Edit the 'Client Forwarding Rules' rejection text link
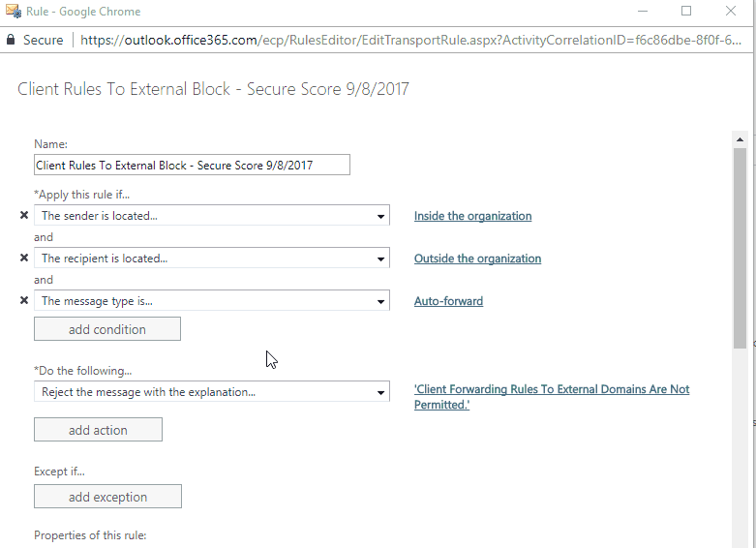This screenshot has width=756, height=548. click(552, 397)
